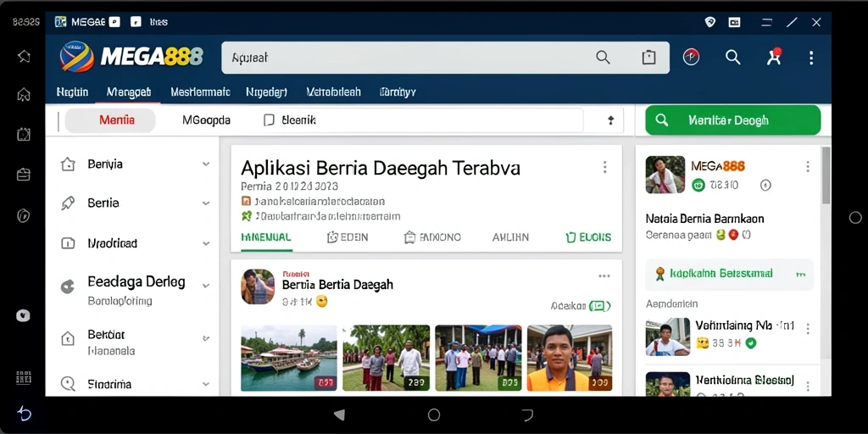
Task: Open the three-dot menu in the header
Action: [x=811, y=58]
